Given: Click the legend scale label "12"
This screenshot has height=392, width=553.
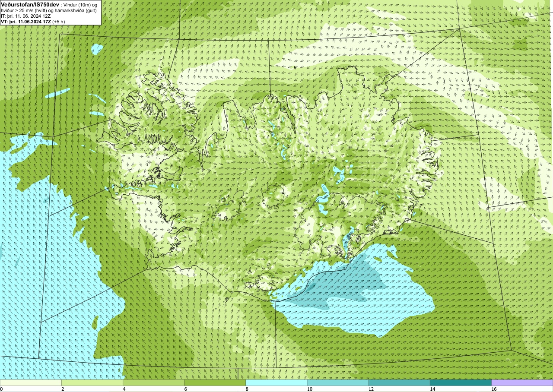Looking at the screenshot, I should [371, 389].
